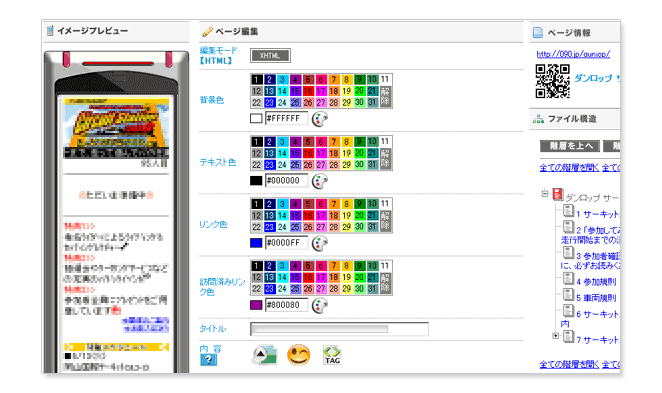
Task: Click 解除 in the リンク色 palette
Action: [x=385, y=221]
